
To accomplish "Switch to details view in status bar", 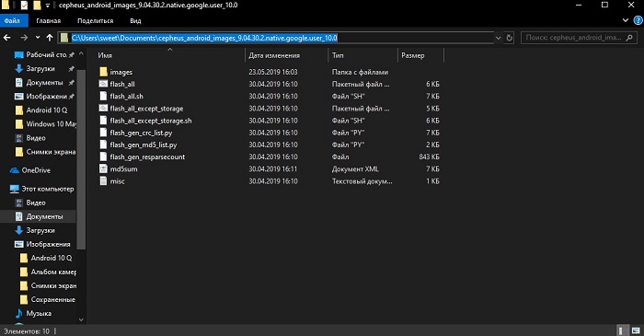I will pyautogui.click(x=622, y=330).
